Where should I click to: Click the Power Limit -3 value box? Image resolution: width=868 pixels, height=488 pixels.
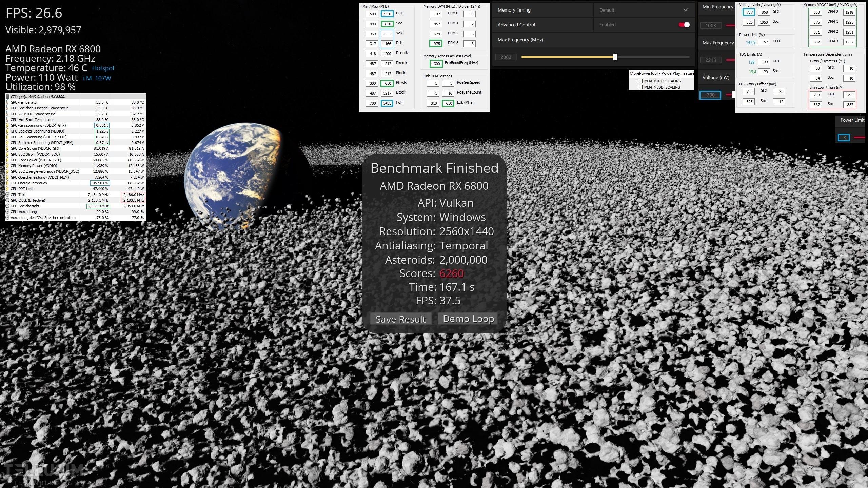tap(844, 138)
